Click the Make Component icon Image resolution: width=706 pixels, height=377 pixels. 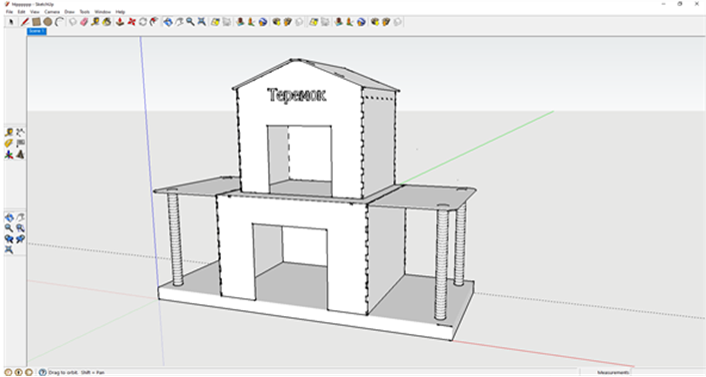pos(72,22)
